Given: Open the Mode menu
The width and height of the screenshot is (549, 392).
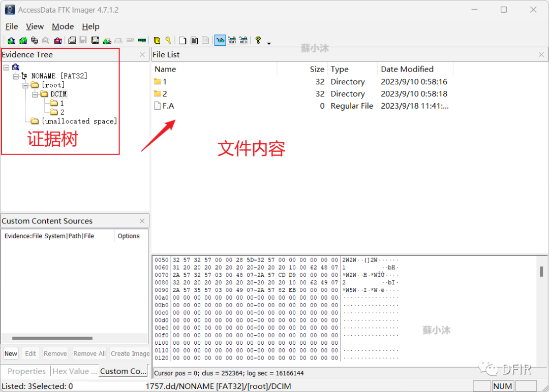Looking at the screenshot, I should pyautogui.click(x=63, y=26).
